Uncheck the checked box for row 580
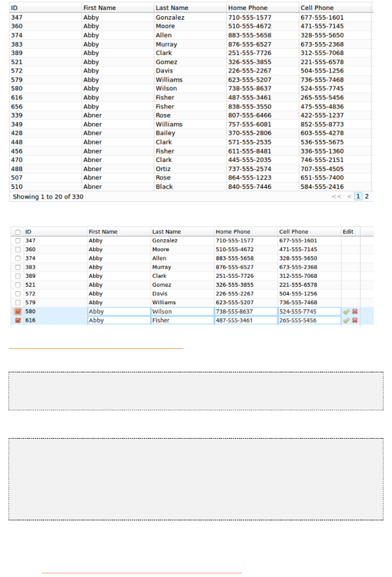This screenshot has width=392, height=577. point(18,312)
